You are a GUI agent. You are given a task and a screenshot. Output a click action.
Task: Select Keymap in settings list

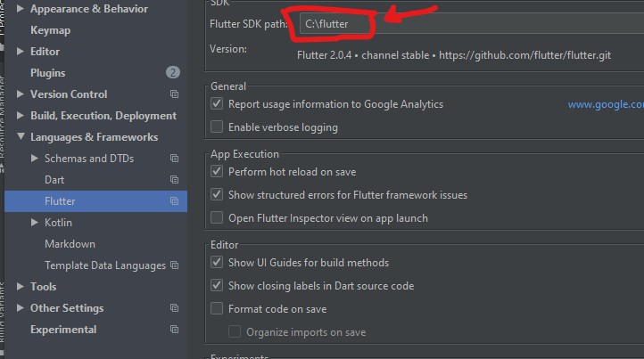[50, 30]
